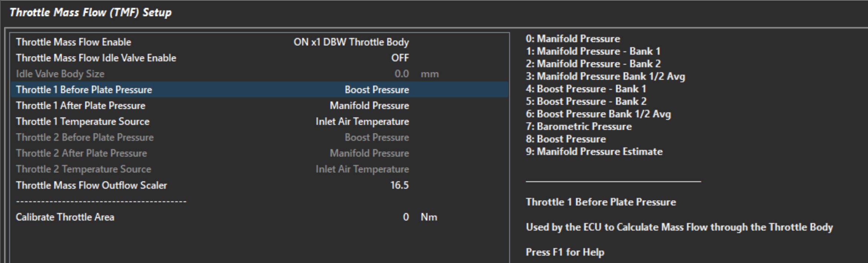Image resolution: width=868 pixels, height=263 pixels.
Task: Click Throttle 2 Before Plate Pressure row
Action: point(85,137)
